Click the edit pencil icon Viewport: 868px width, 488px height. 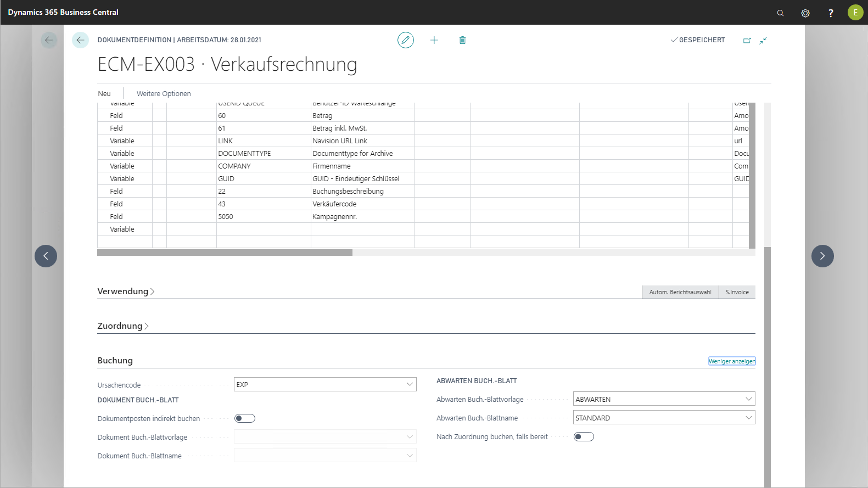point(405,40)
